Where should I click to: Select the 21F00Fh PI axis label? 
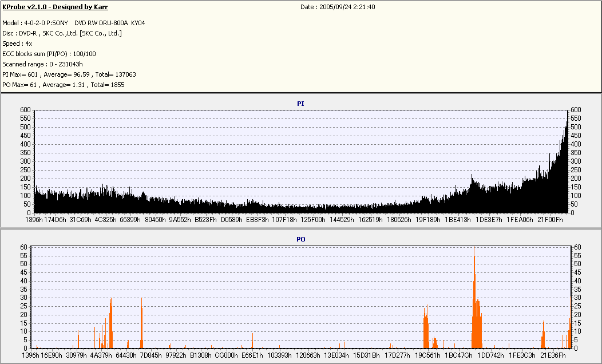pos(550,220)
